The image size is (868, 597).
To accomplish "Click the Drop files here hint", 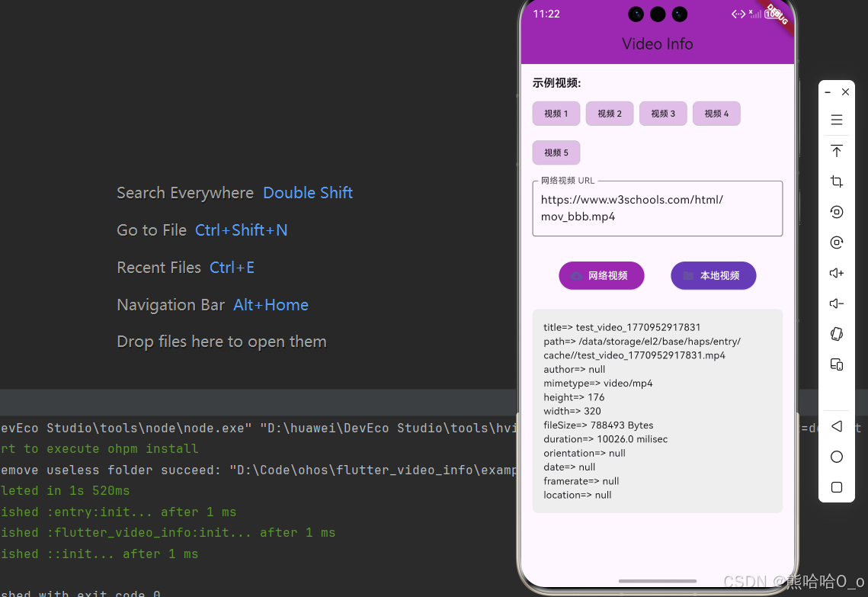I will click(x=222, y=342).
